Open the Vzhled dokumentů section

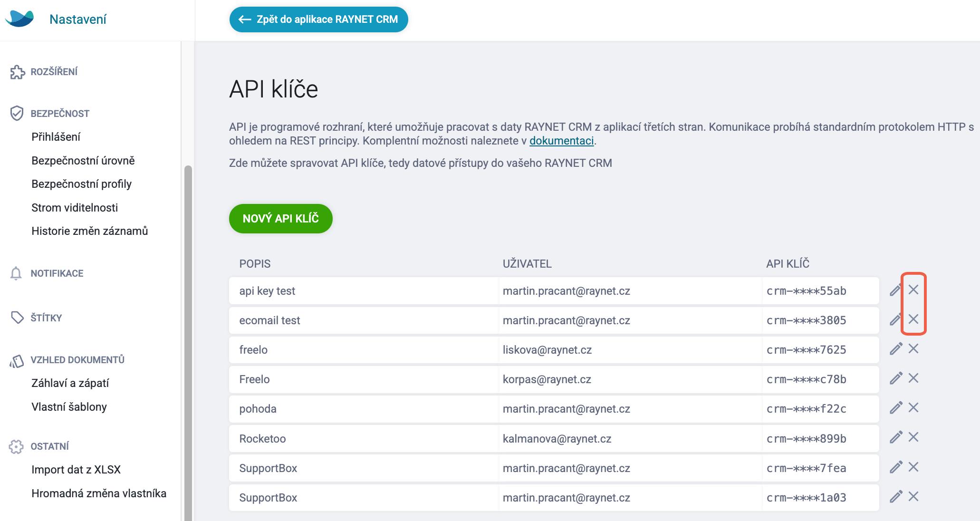pos(77,360)
